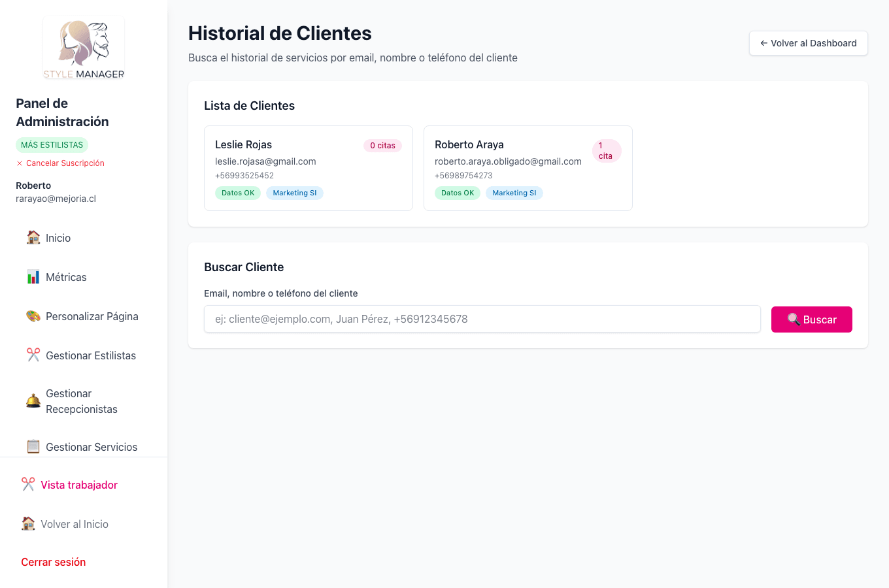
Task: Select Gestionar Estilistas in the sidebar
Action: point(91,355)
